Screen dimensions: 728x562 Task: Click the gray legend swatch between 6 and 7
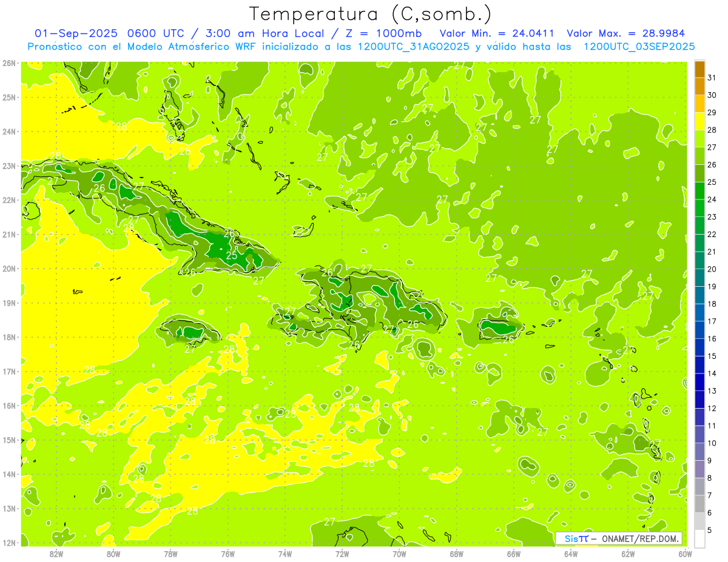700,504
